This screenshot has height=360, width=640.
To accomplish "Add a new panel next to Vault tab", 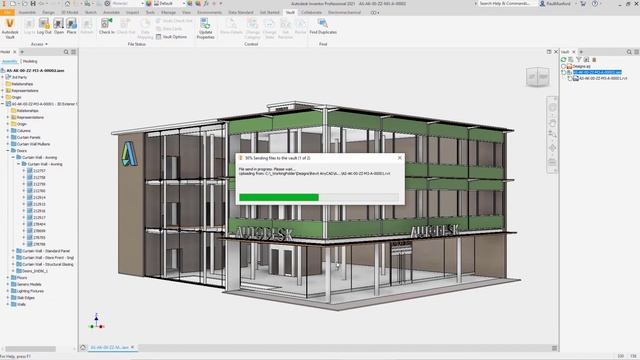I will 581,52.
